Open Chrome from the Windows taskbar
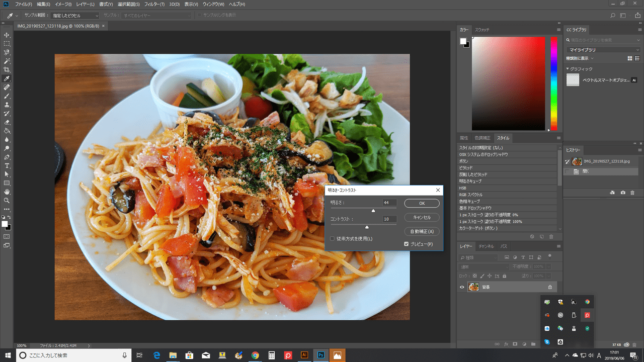644x362 pixels. click(x=255, y=355)
